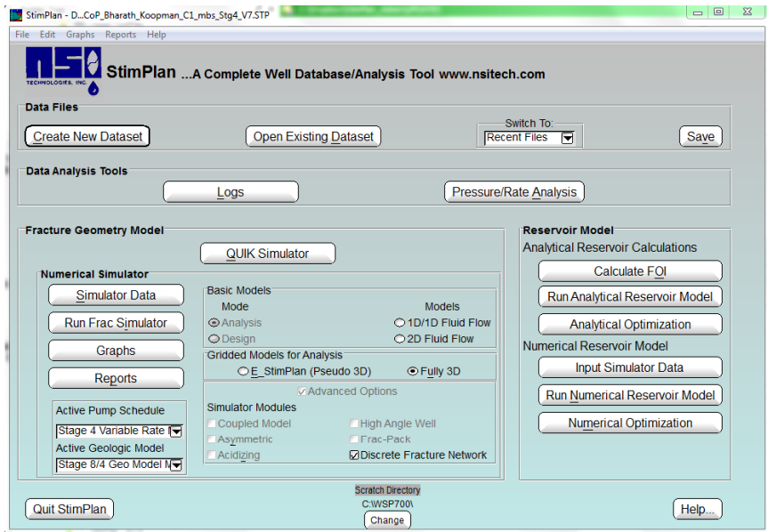Open Active Geologic Model dropdown
The image size is (768, 532).
175,464
